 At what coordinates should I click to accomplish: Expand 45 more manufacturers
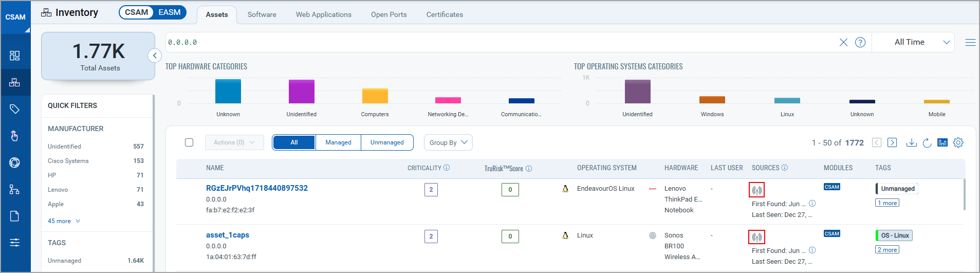point(64,221)
